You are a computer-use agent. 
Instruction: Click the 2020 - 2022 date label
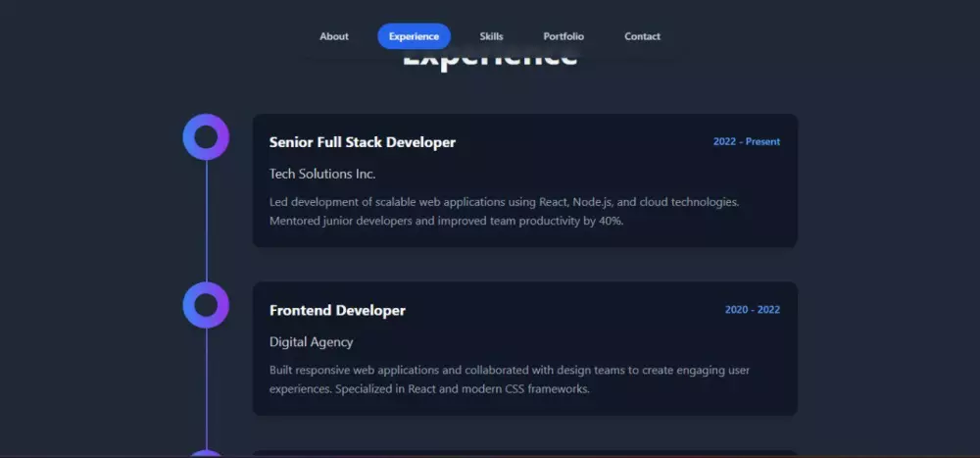[x=753, y=310]
